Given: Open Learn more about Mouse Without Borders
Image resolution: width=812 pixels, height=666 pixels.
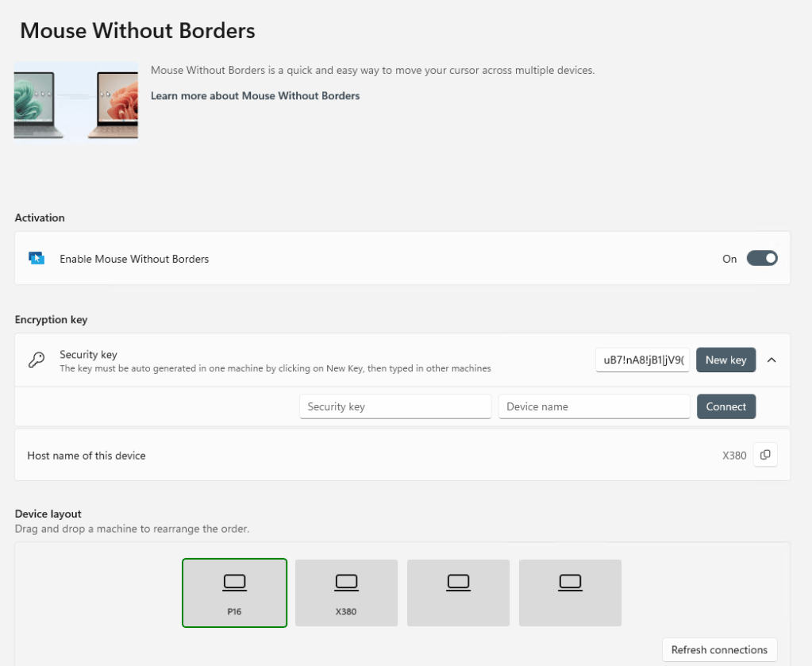Looking at the screenshot, I should point(255,96).
